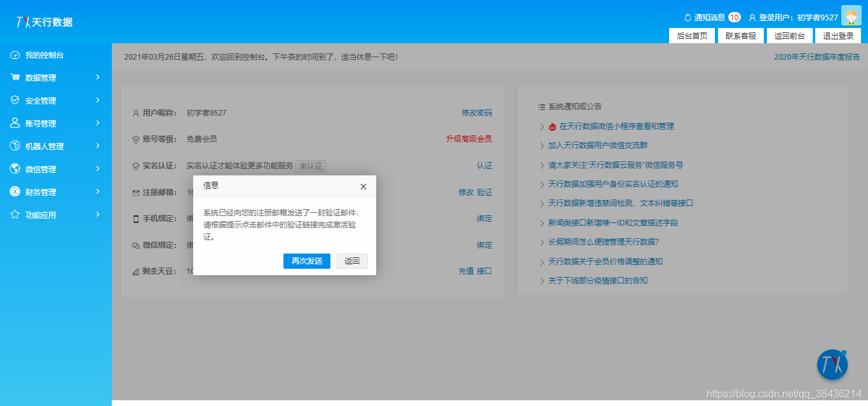Click the 微信绑定 WeChat icon

[136, 245]
